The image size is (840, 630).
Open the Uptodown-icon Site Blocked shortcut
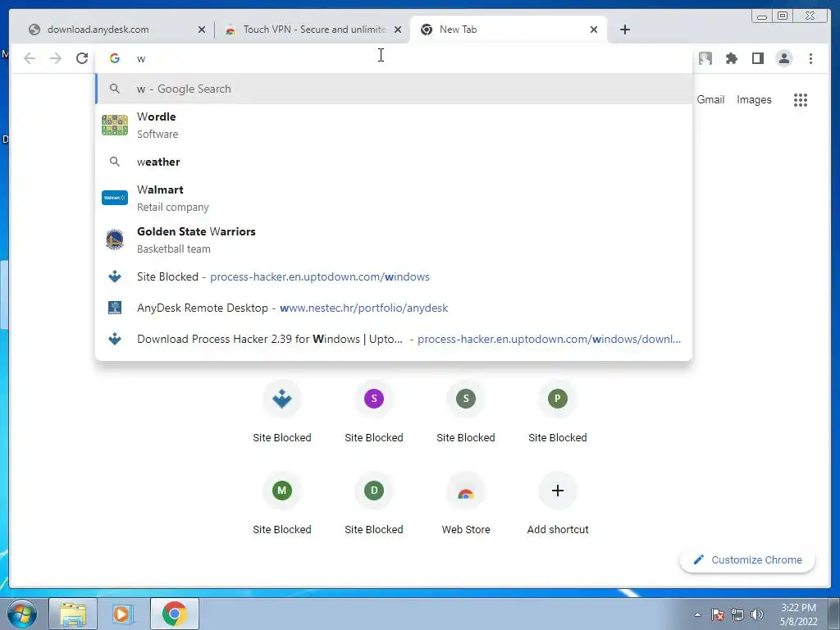click(x=282, y=412)
